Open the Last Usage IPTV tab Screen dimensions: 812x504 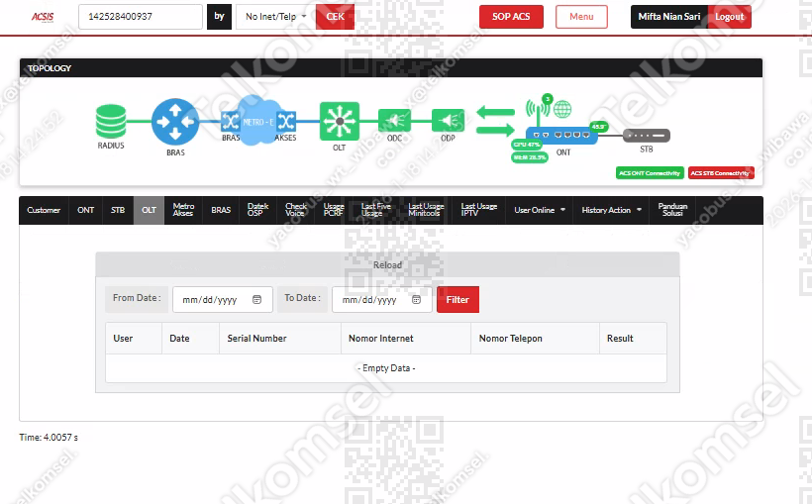478,210
